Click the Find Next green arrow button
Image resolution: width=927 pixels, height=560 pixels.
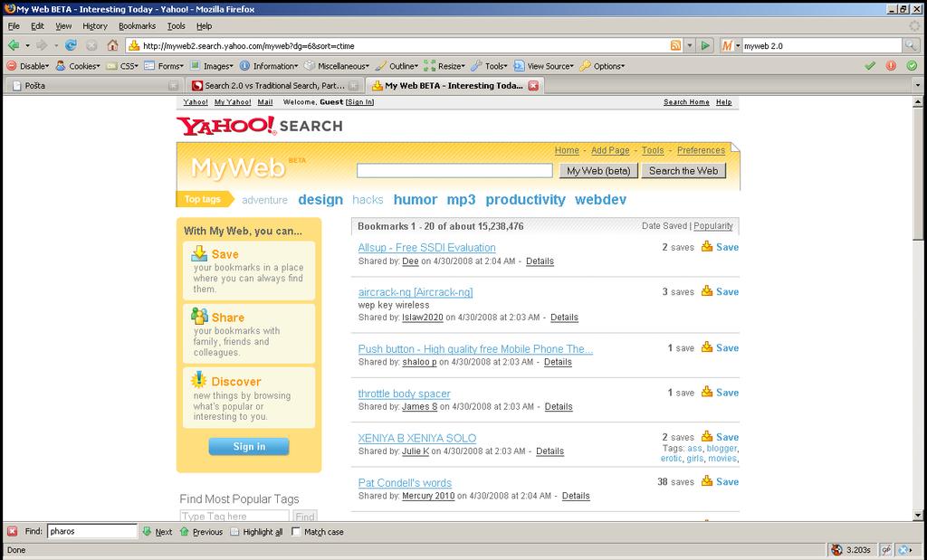(158, 532)
